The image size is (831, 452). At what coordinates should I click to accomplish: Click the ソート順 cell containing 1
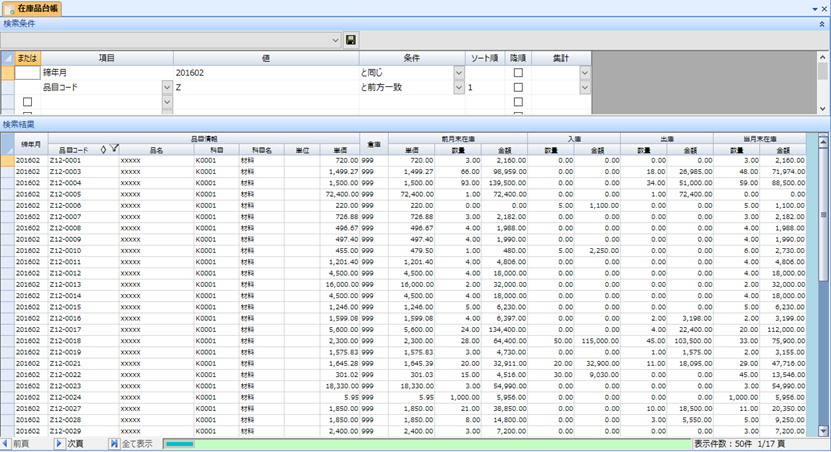[485, 87]
